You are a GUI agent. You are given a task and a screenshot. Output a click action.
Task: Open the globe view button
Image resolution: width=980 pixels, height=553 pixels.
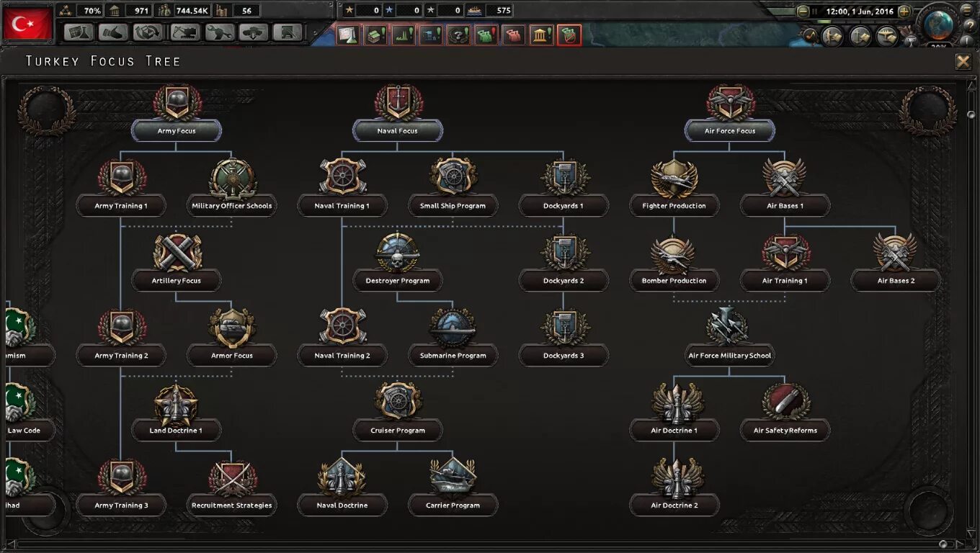pos(938,24)
